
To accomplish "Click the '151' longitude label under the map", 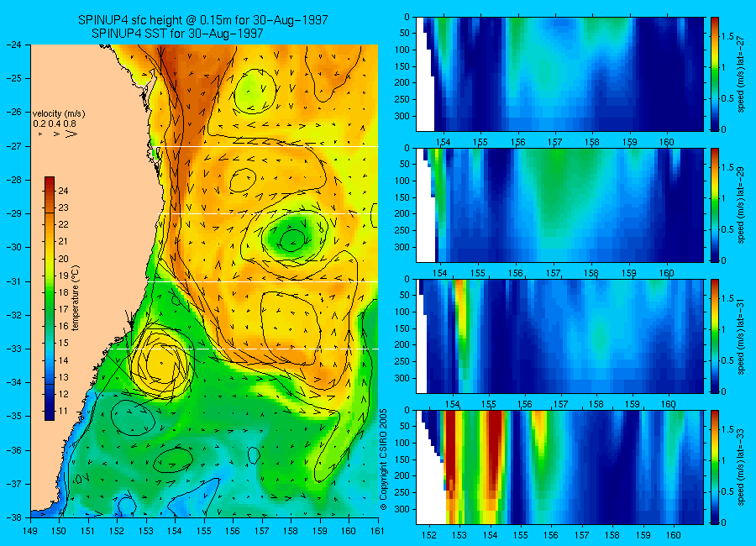I will (x=88, y=531).
